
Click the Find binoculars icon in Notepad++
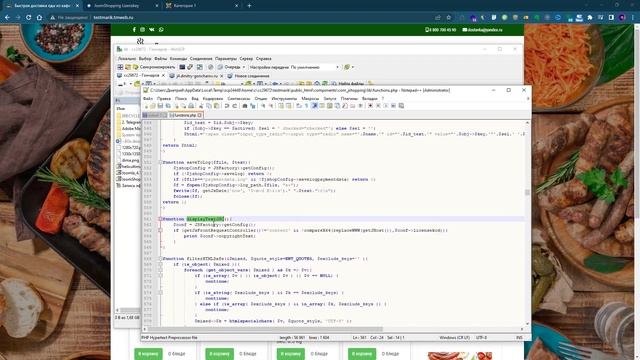click(x=244, y=106)
